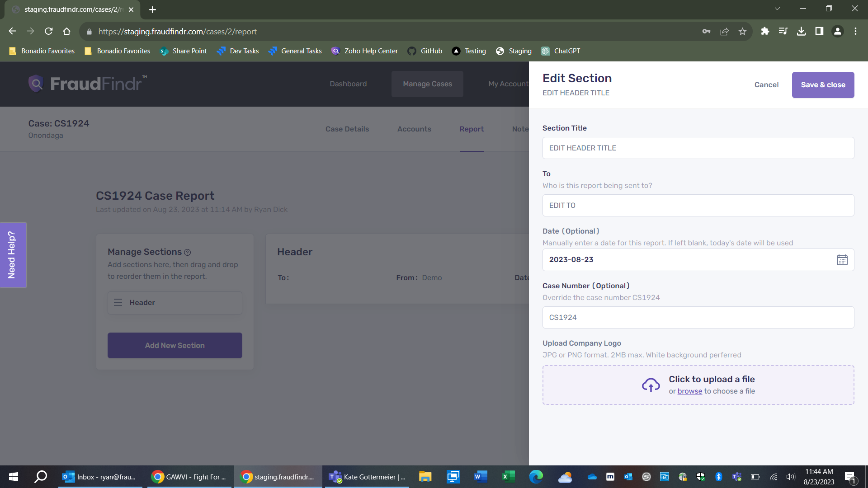
Task: Open Excel from the taskbar
Action: tap(508, 477)
